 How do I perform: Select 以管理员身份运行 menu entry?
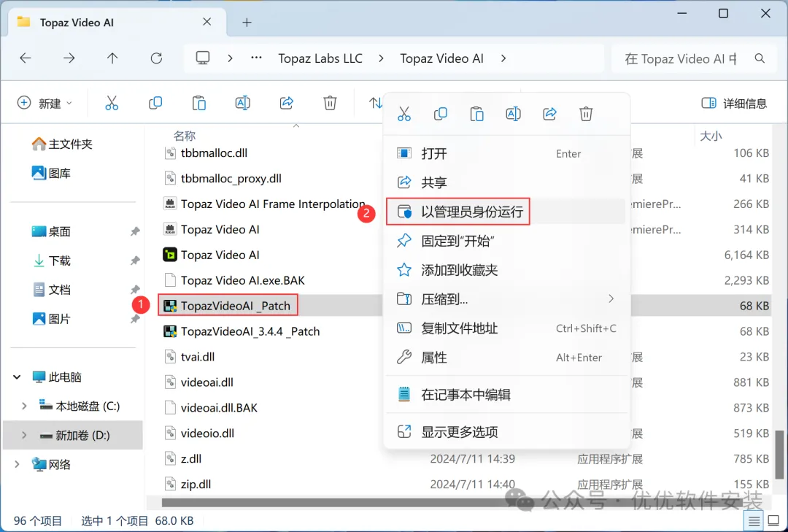(x=507, y=212)
